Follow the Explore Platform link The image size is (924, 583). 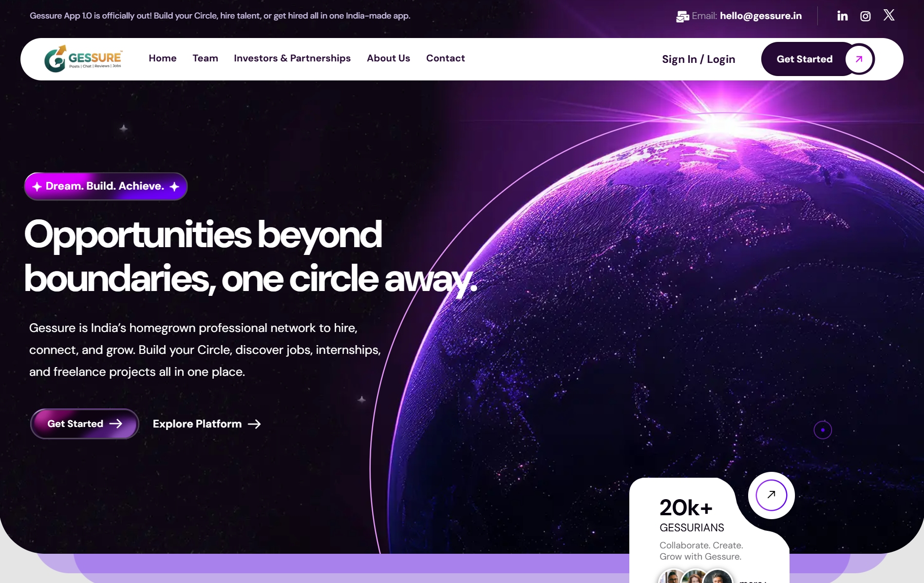(207, 424)
